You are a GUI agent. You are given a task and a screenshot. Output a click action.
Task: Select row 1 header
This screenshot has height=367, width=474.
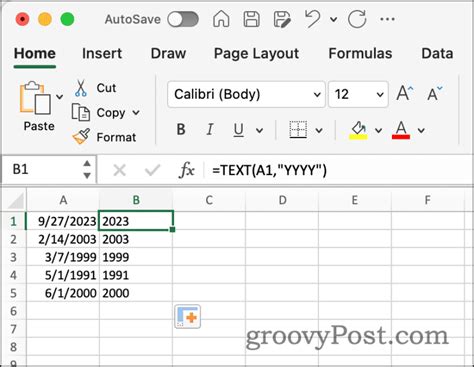[13, 221]
